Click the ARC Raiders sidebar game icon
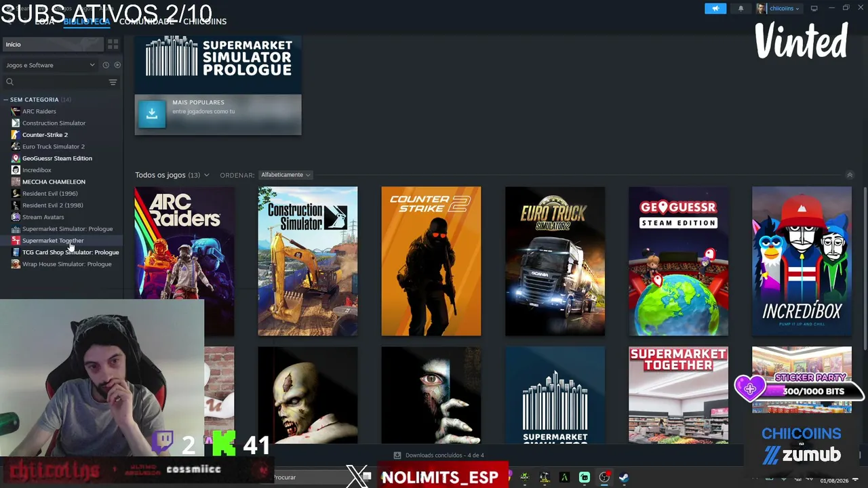The image size is (868, 488). [16, 111]
